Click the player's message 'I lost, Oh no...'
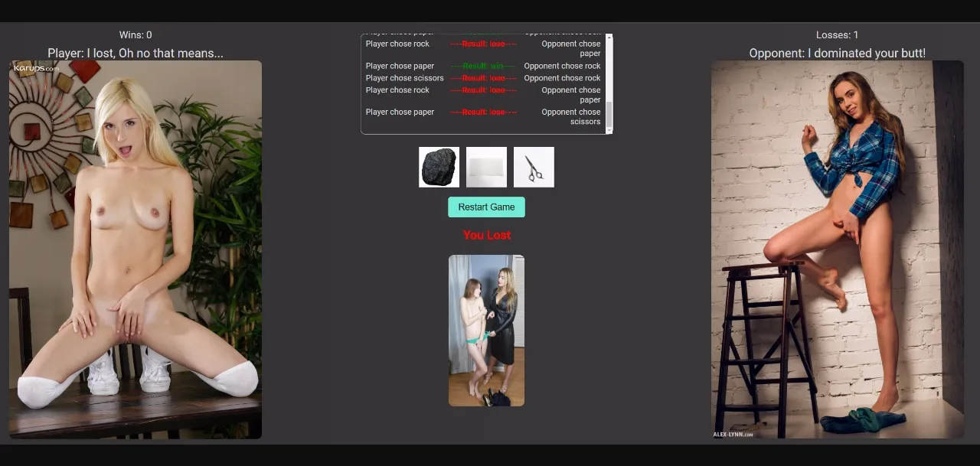Viewport: 980px width, 466px height. click(x=136, y=53)
